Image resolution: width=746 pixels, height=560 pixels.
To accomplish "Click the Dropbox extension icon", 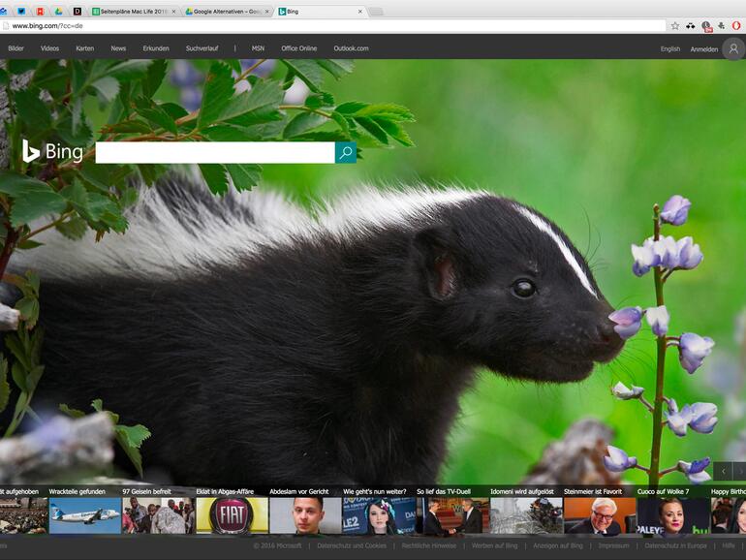I will pos(691,26).
